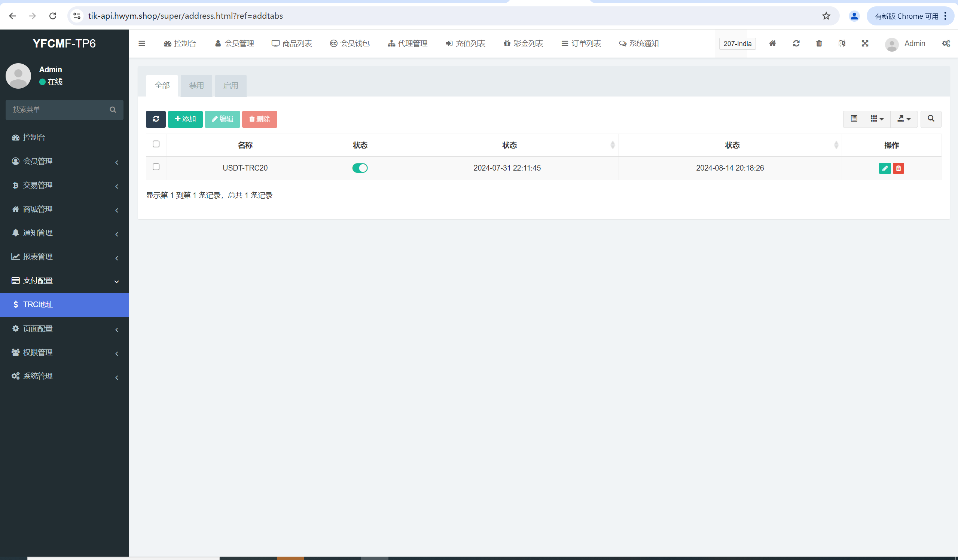Toggle the USDT-TRC20 status switch
Viewport: 958px width, 560px height.
[360, 168]
